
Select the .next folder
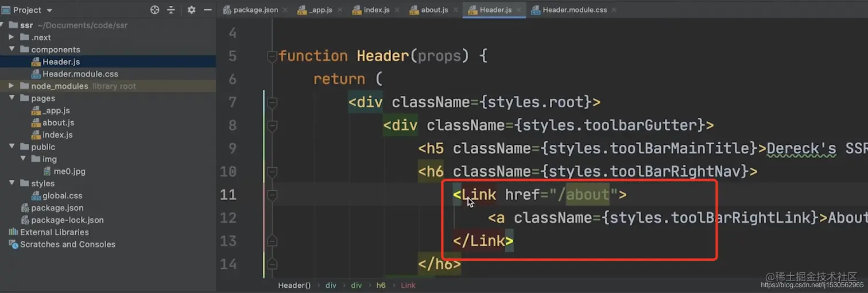41,37
